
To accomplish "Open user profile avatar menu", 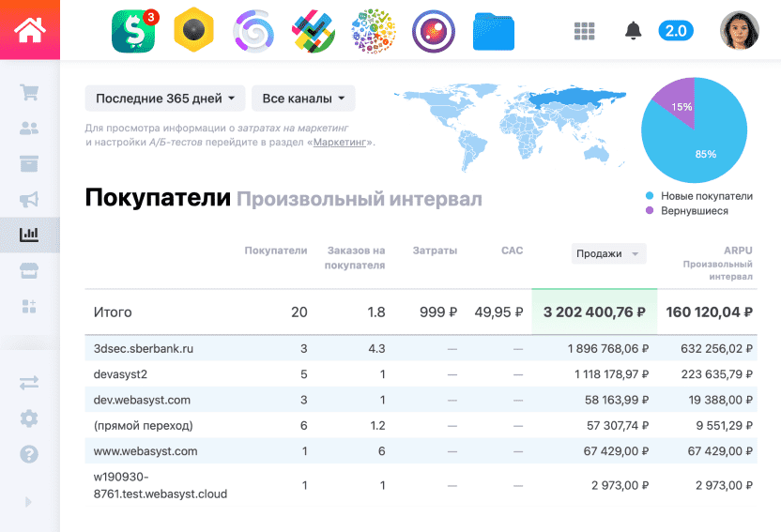I will point(739,31).
